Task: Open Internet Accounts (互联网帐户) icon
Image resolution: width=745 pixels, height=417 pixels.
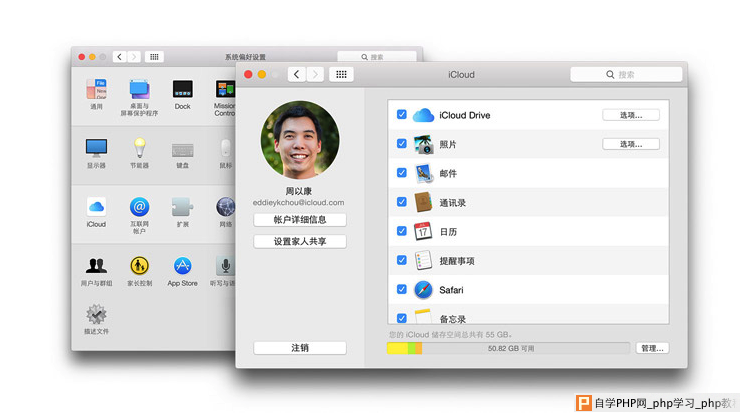Action: point(139,207)
